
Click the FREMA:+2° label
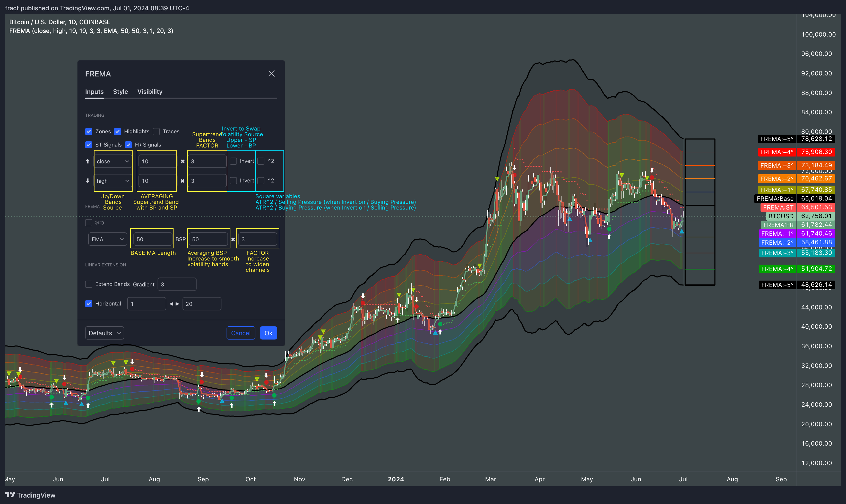(777, 179)
